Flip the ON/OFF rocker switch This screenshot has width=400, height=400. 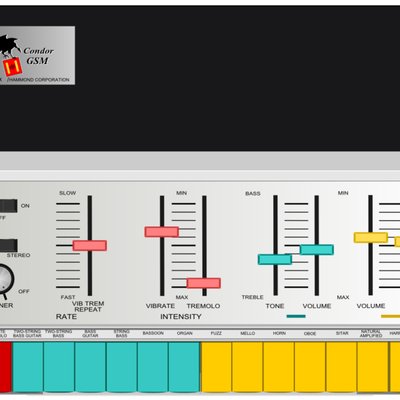8,206
